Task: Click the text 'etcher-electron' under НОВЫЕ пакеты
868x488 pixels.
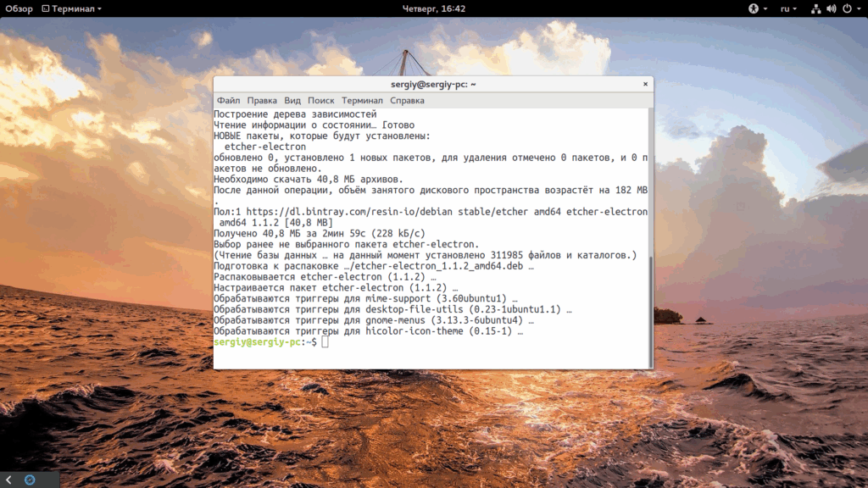Action: coord(265,147)
